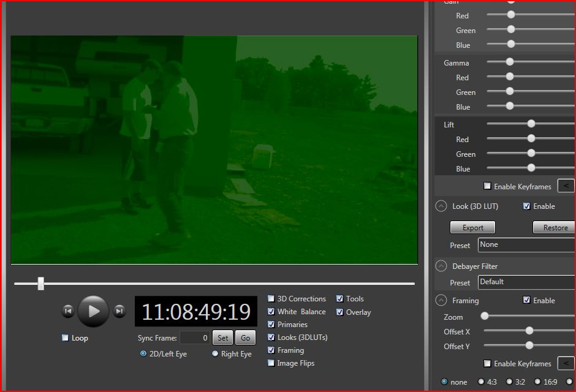Open the Debayer Filter Preset dropdown
The width and height of the screenshot is (576, 392).
coord(526,282)
